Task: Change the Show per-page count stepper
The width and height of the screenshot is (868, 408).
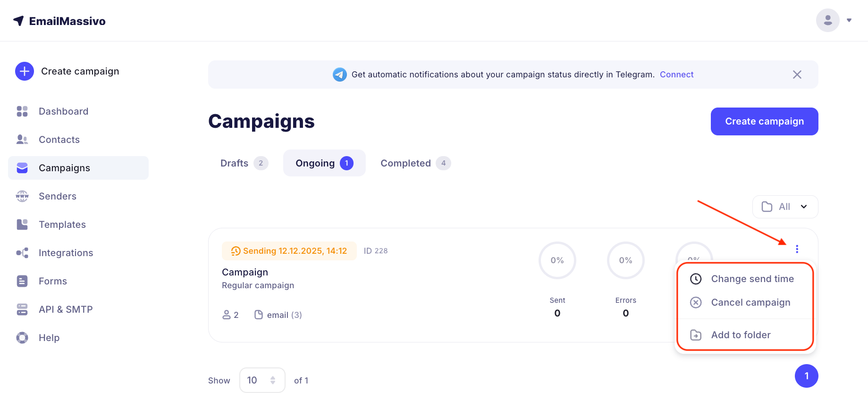Action: (272, 380)
